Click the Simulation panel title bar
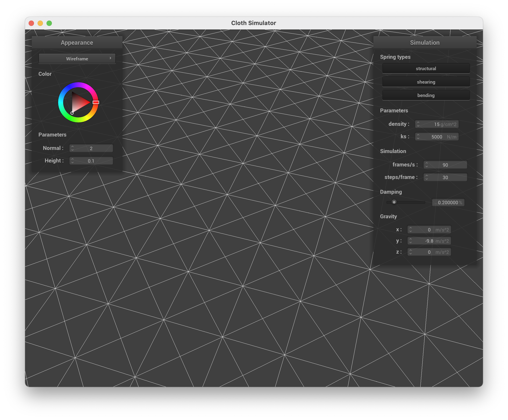 pyautogui.click(x=425, y=42)
